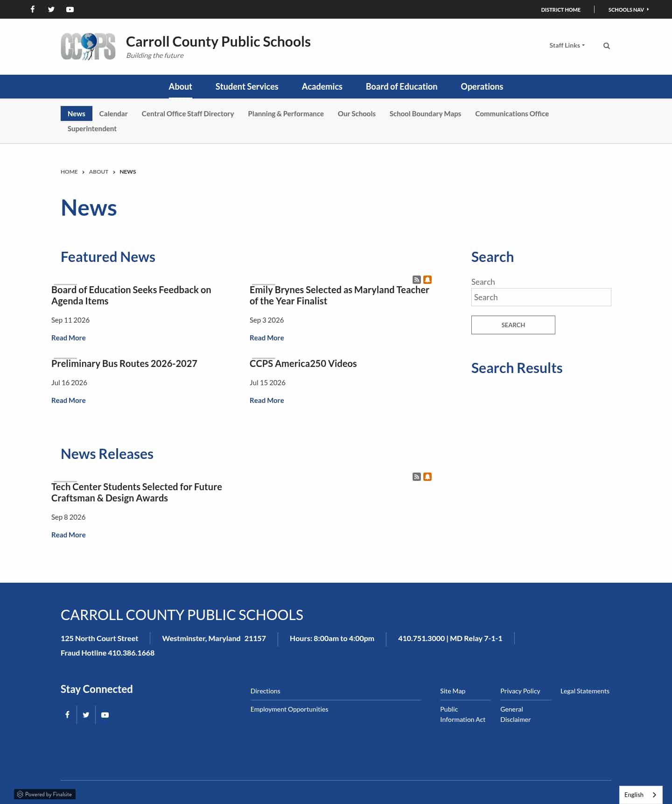Click District Home link
Image resolution: width=672 pixels, height=804 pixels.
pos(560,9)
